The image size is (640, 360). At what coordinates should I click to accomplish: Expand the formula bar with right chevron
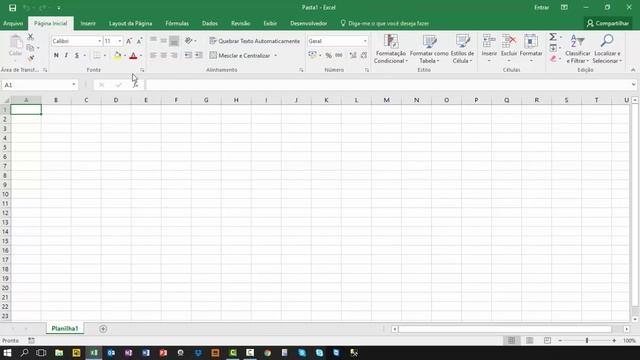pyautogui.click(x=633, y=84)
